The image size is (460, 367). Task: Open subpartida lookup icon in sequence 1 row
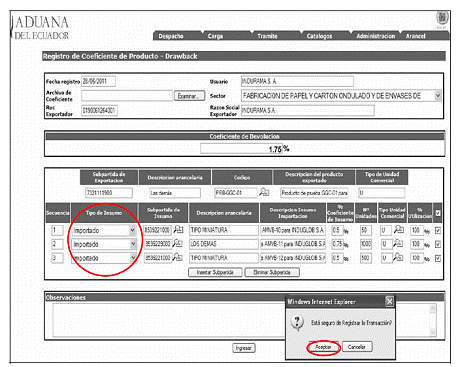coord(178,229)
